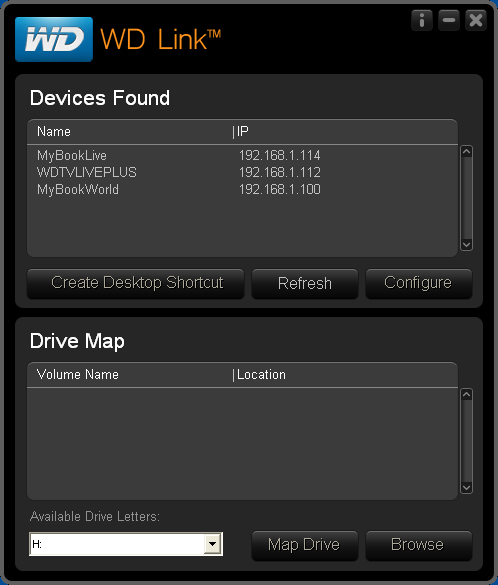Click Drive Map scrollbar down arrow
498x585 pixels.
467,488
